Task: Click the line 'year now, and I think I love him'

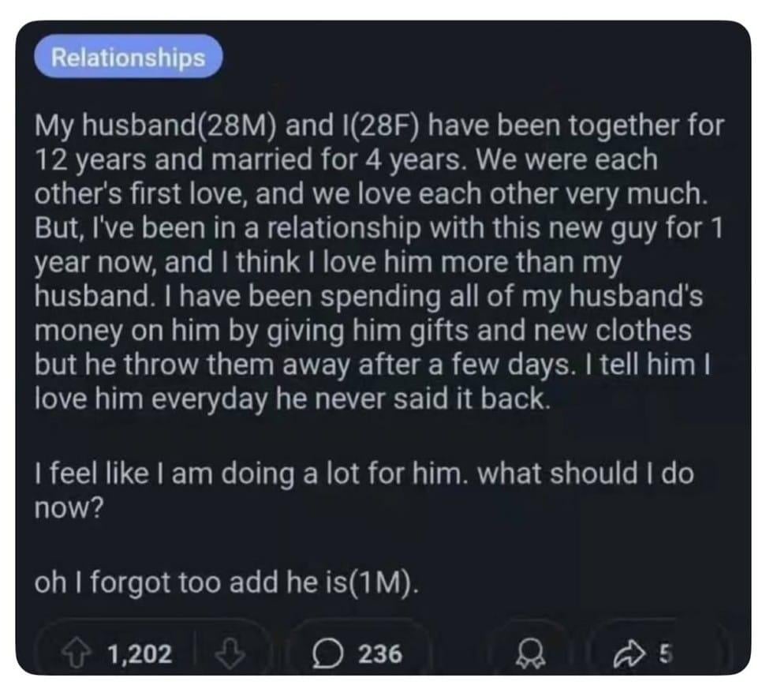Action: click(328, 262)
